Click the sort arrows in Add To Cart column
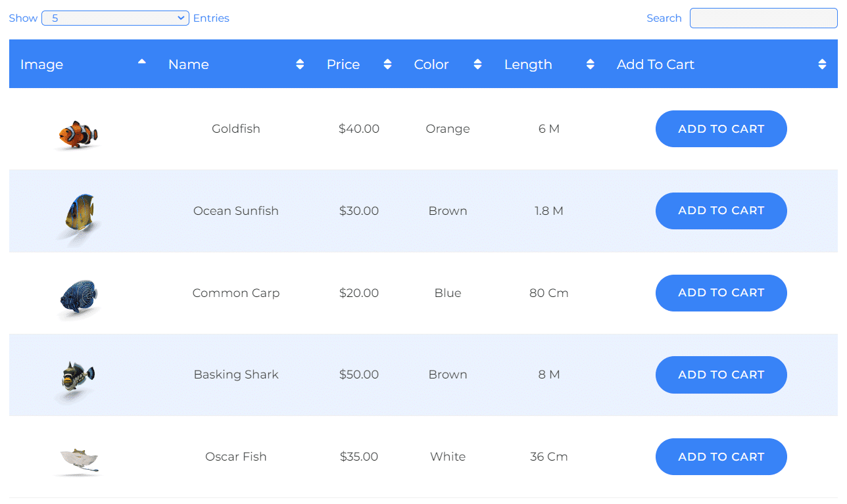This screenshot has height=504, width=847. click(x=821, y=64)
